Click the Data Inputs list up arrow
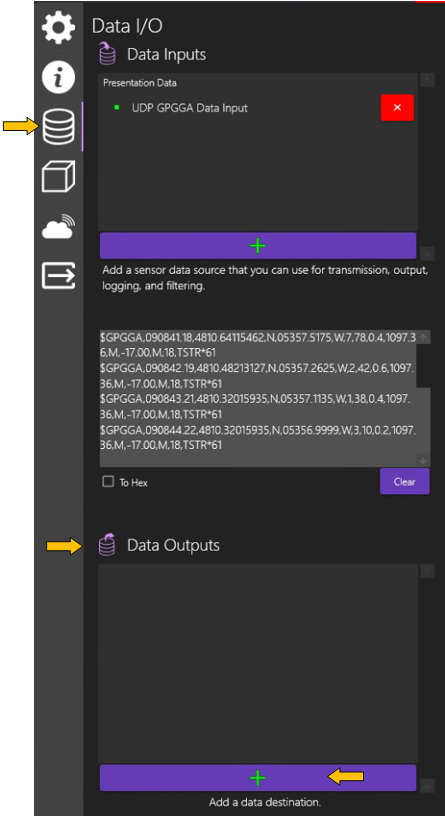This screenshot has width=445, height=816. (x=427, y=80)
